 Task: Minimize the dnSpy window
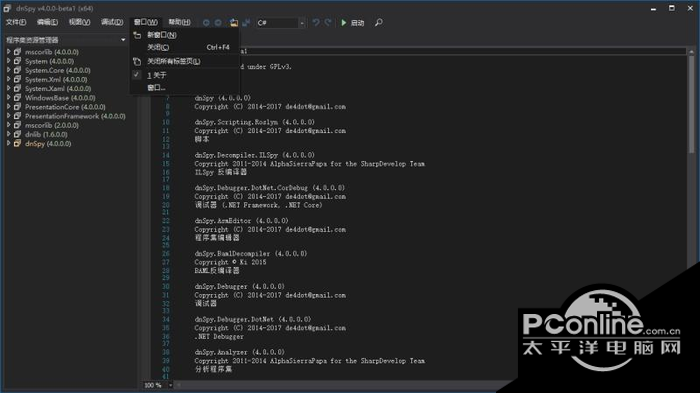click(x=653, y=8)
